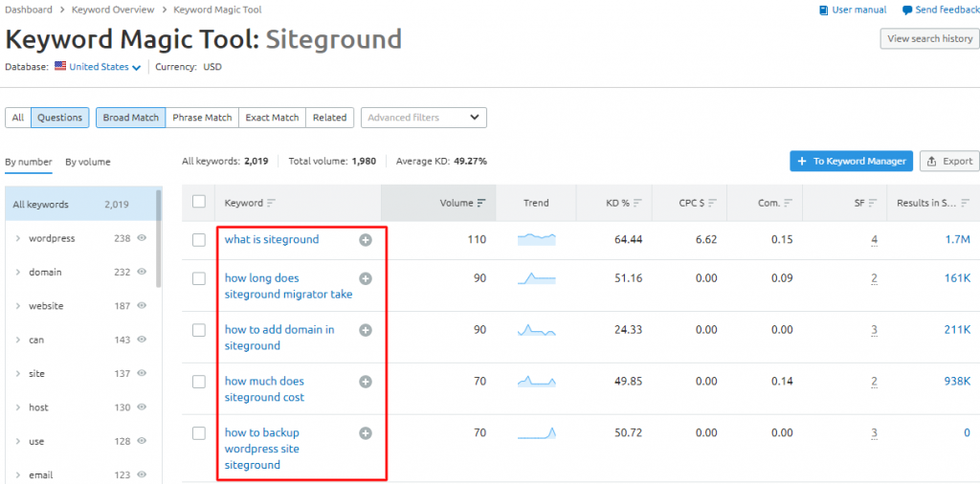This screenshot has width=980, height=484.
Task: Expand the wordpress keyword group
Action: [x=18, y=238]
